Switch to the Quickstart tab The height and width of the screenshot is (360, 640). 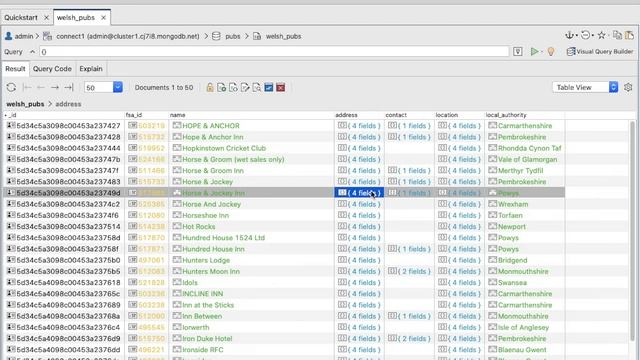point(21,18)
